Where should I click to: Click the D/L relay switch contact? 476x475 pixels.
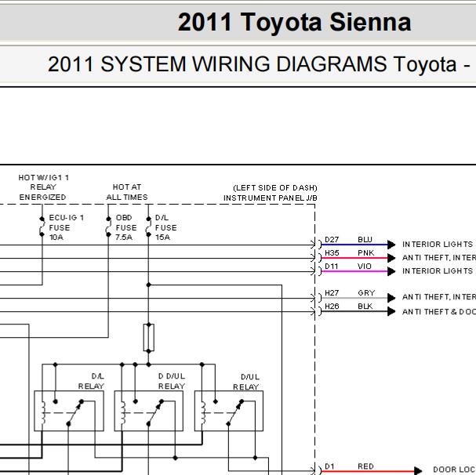pos(75,413)
